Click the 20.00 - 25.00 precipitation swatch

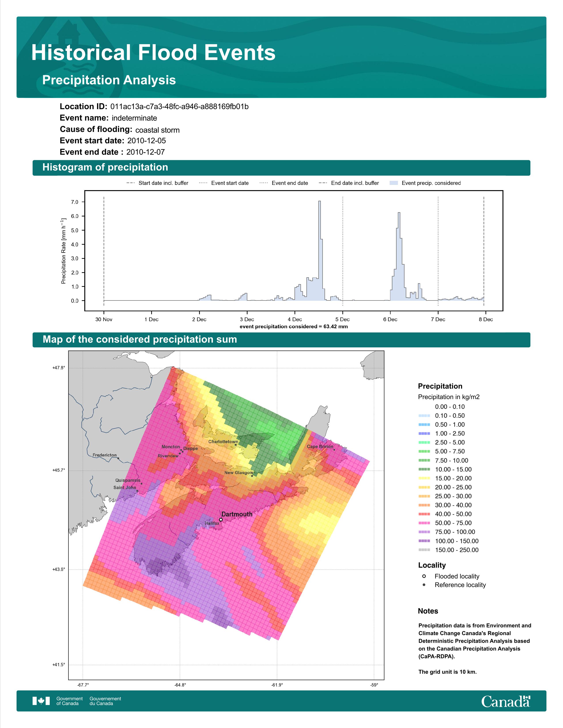[424, 487]
